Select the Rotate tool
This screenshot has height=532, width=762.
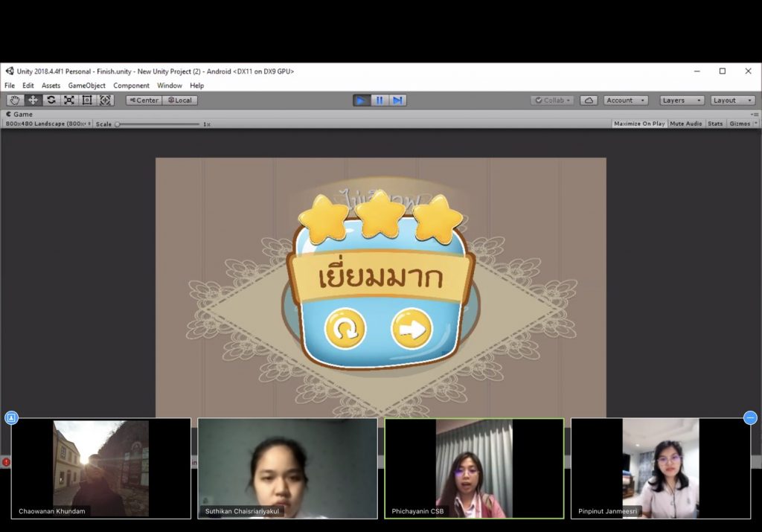[x=51, y=100]
